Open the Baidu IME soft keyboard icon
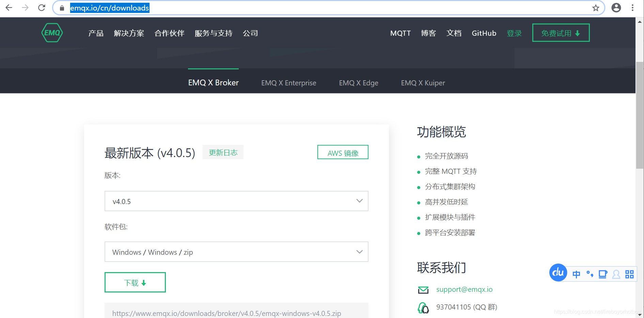This screenshot has width=644, height=318. pyautogui.click(x=603, y=274)
